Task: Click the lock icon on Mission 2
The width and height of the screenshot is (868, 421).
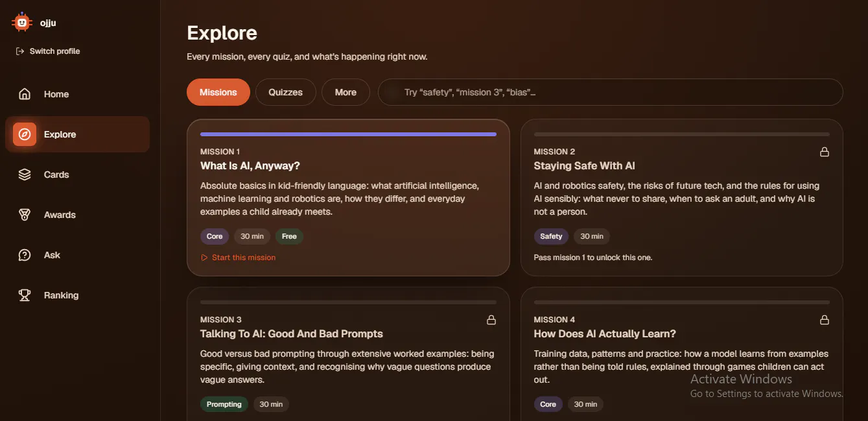Action: [825, 152]
